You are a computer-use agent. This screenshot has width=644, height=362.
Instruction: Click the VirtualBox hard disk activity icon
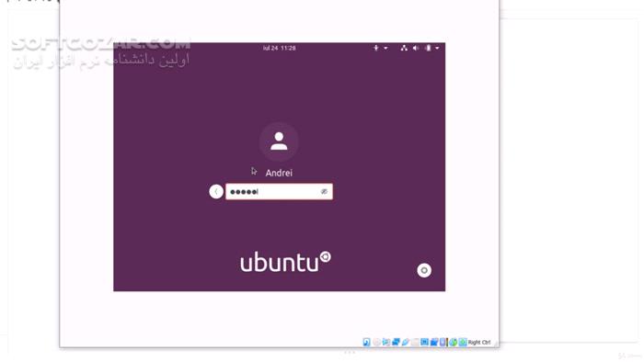click(x=366, y=342)
